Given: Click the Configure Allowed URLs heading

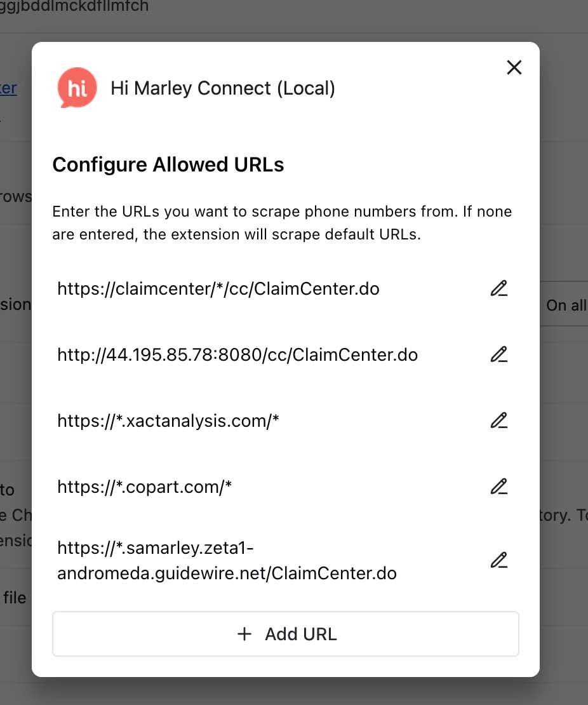Looking at the screenshot, I should point(168,165).
